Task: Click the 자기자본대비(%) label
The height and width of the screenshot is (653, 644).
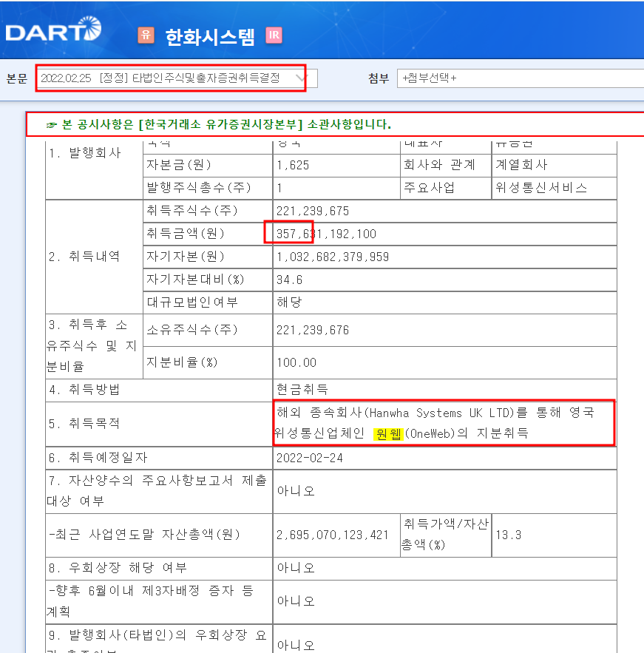Action: (x=195, y=280)
